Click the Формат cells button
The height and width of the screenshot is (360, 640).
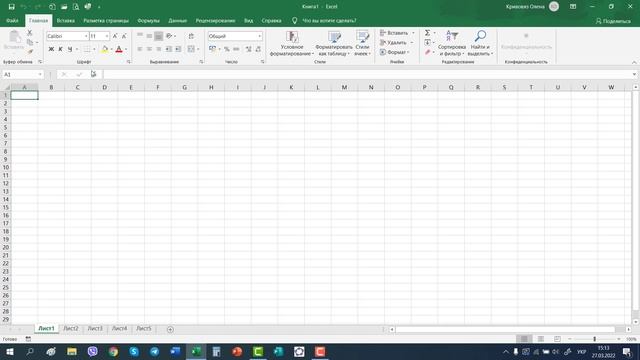[394, 52]
